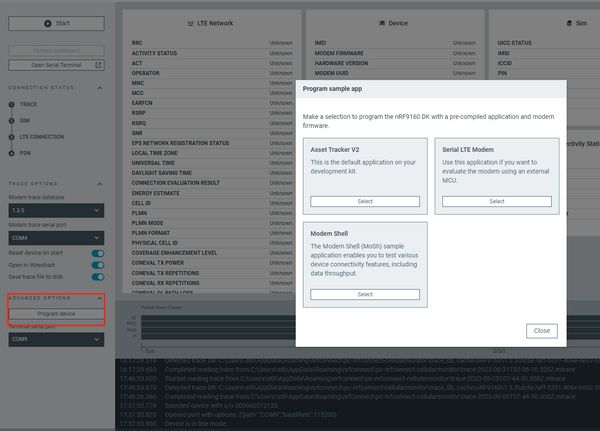Click the external link icon on Open Serial Terminal

click(x=98, y=65)
